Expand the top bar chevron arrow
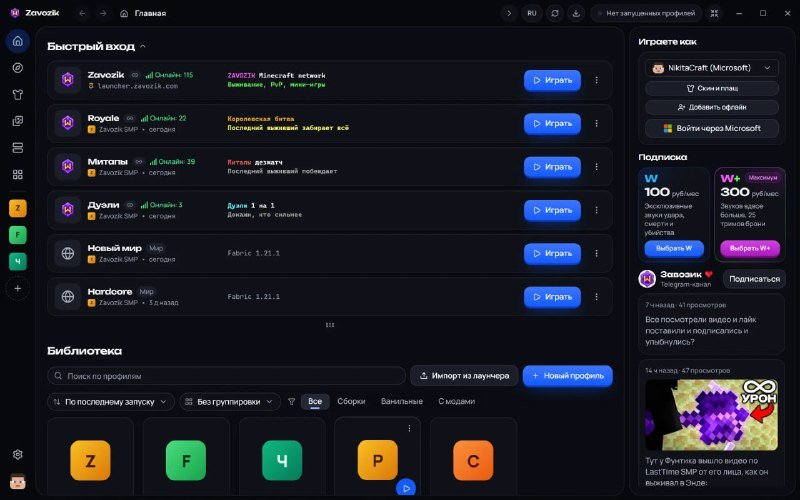800x500 pixels. pyautogui.click(x=509, y=13)
